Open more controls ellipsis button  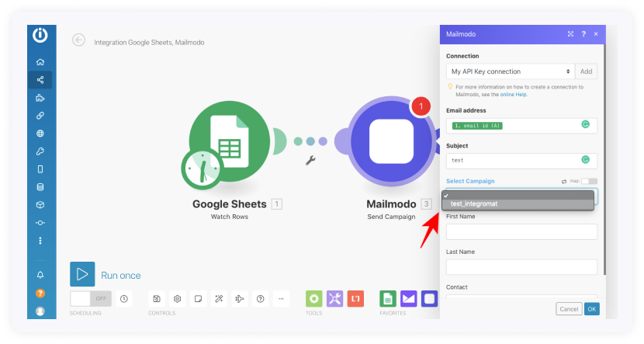coord(281,299)
